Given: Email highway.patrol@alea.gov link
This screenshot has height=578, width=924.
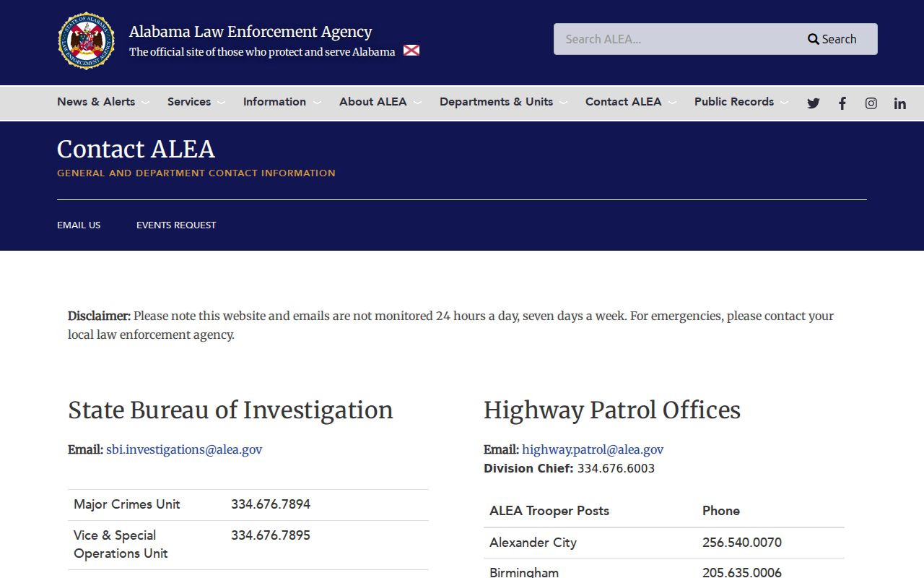Looking at the screenshot, I should pyautogui.click(x=593, y=449).
